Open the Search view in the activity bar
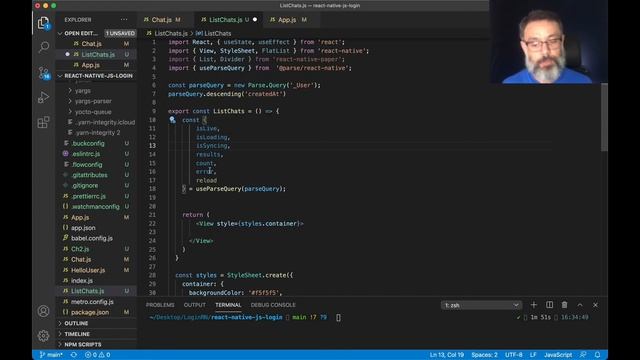This screenshot has height=360, width=640. 43,47
